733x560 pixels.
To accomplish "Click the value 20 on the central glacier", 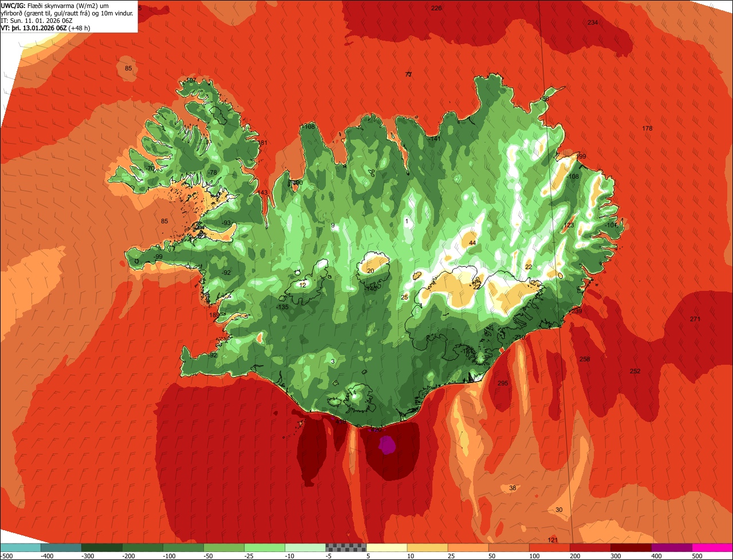I will click(371, 271).
